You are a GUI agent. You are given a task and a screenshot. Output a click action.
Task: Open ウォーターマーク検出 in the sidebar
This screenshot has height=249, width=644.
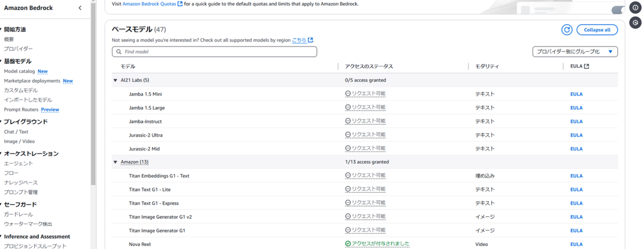coord(28,224)
